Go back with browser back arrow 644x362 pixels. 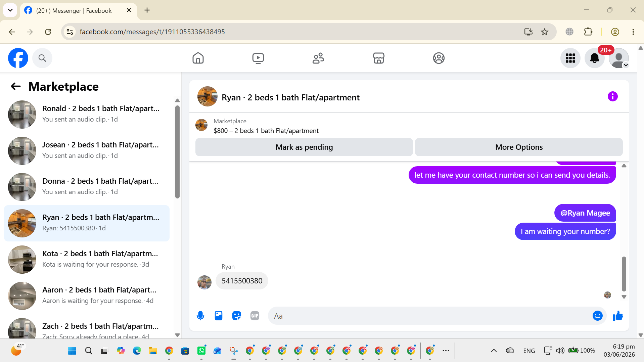pos(12,32)
